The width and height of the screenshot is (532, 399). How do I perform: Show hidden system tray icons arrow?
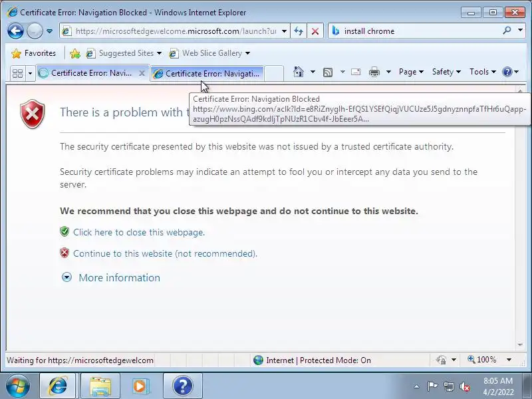click(417, 386)
